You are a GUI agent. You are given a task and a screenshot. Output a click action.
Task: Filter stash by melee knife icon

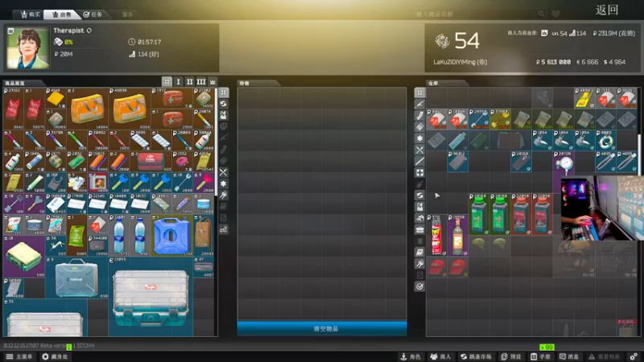tap(419, 161)
